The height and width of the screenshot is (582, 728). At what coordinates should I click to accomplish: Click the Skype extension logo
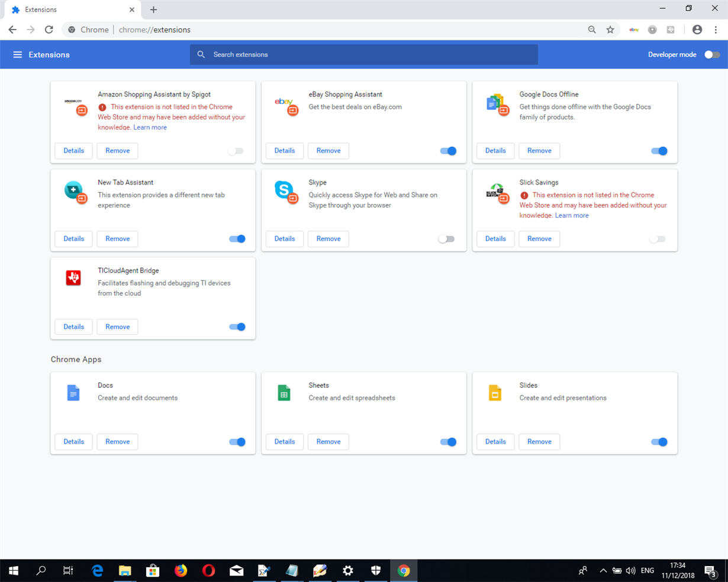click(285, 192)
